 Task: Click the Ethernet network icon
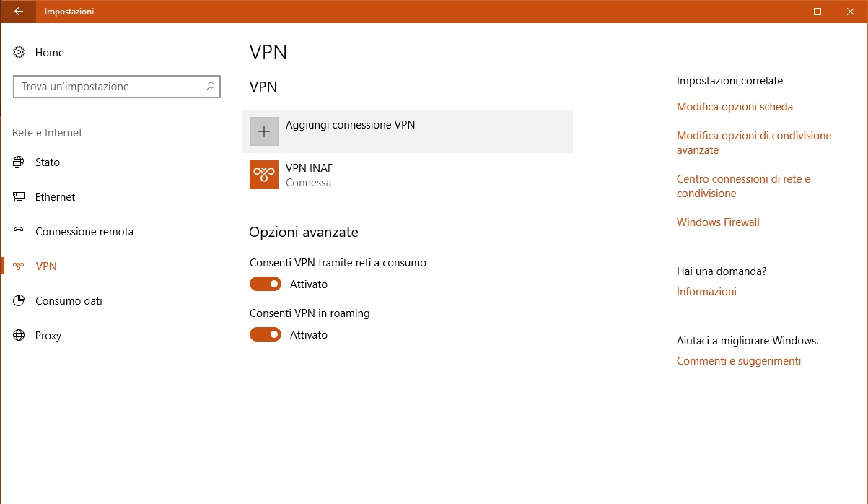19,196
